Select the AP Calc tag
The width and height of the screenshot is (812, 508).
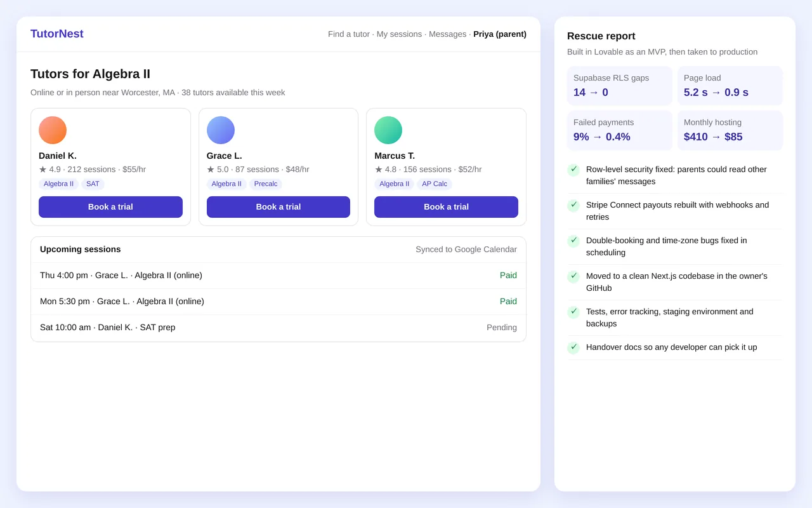(435, 184)
